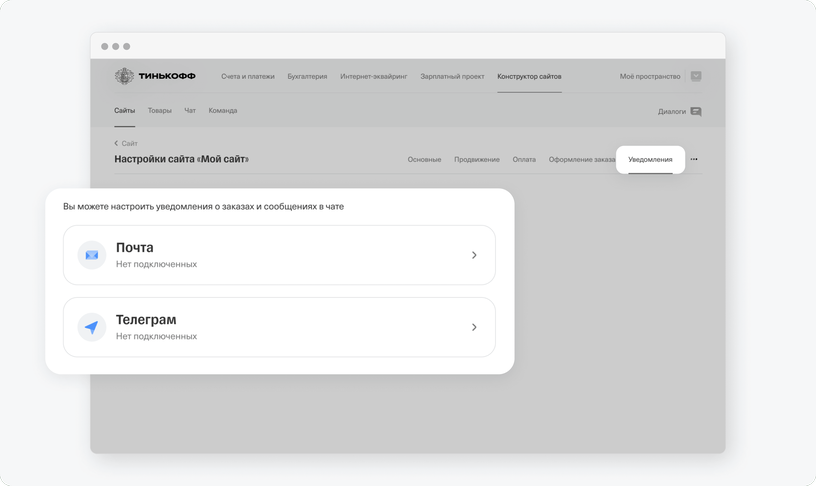
Task: Select the Продвижение tab
Action: pos(477,159)
